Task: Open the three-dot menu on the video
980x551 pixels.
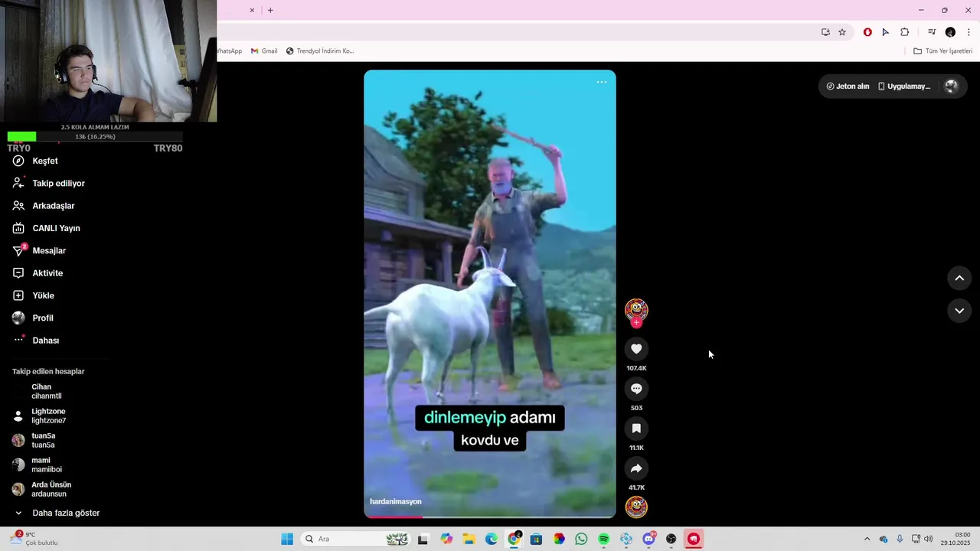Action: [x=601, y=82]
